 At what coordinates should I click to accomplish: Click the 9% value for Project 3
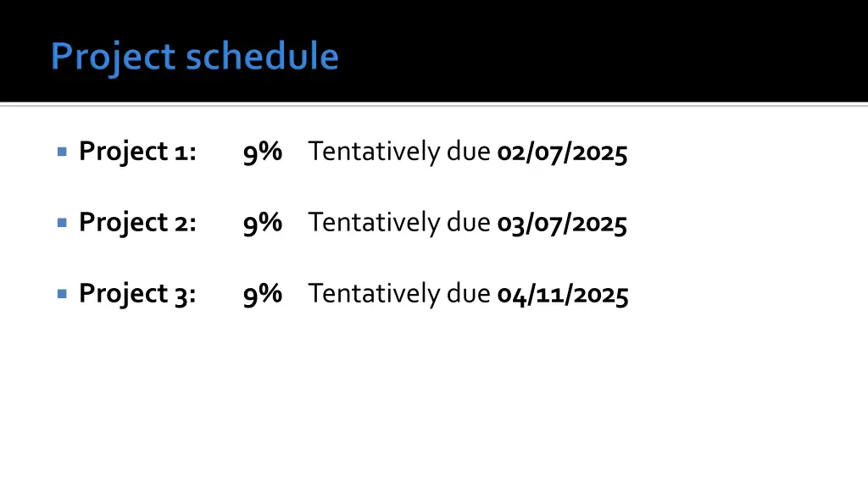click(263, 294)
